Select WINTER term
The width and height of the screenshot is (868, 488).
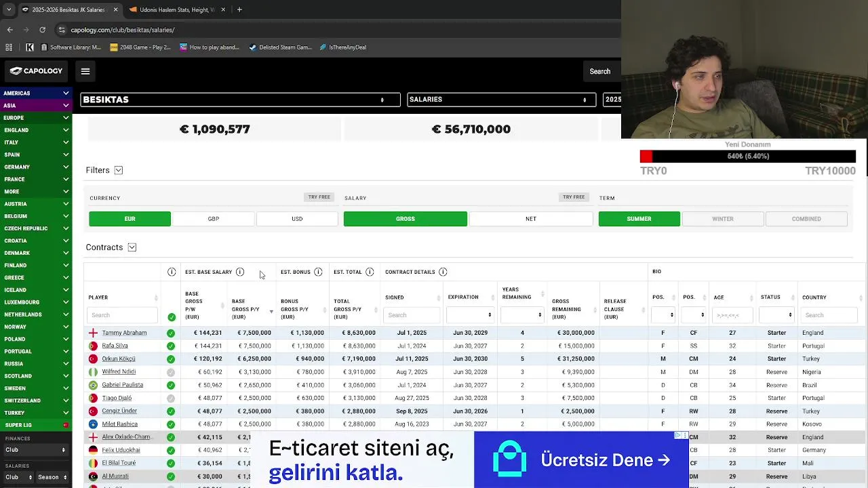pyautogui.click(x=723, y=219)
